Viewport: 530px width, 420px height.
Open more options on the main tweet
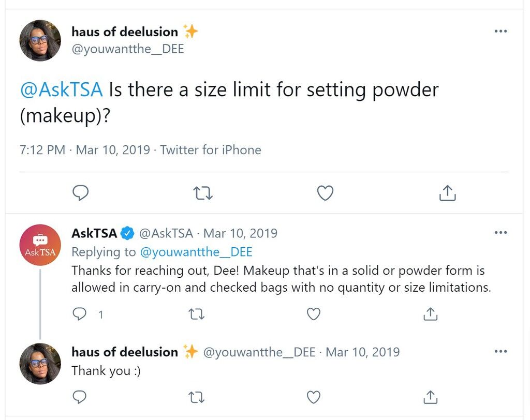pos(500,31)
